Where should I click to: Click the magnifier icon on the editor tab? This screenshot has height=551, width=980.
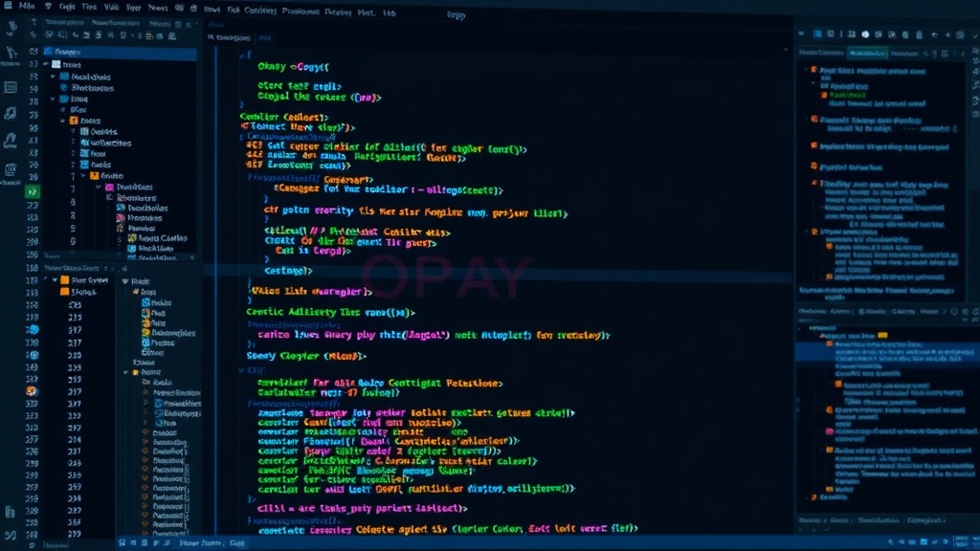click(211, 37)
